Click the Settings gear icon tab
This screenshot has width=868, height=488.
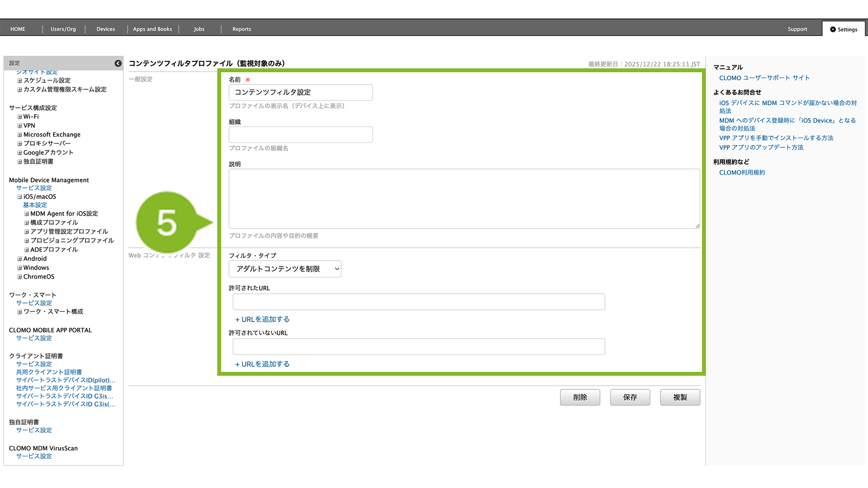843,29
